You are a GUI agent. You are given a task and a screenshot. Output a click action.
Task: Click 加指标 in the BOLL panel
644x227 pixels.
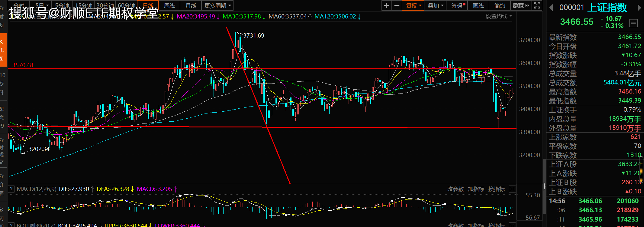(476, 225)
